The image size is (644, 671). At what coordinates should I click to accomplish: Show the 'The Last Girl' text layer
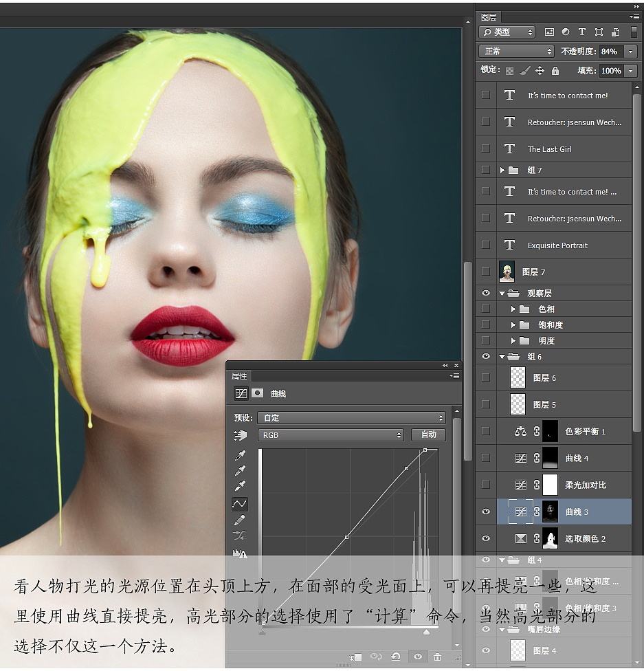pyautogui.click(x=486, y=148)
